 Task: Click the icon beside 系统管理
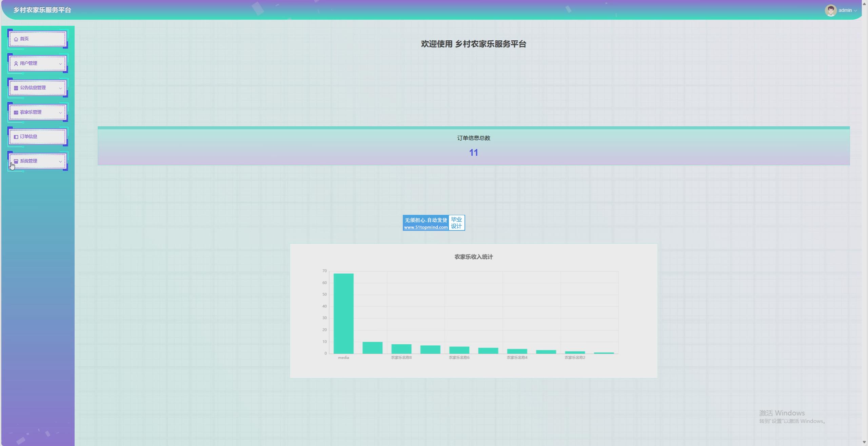(16, 161)
